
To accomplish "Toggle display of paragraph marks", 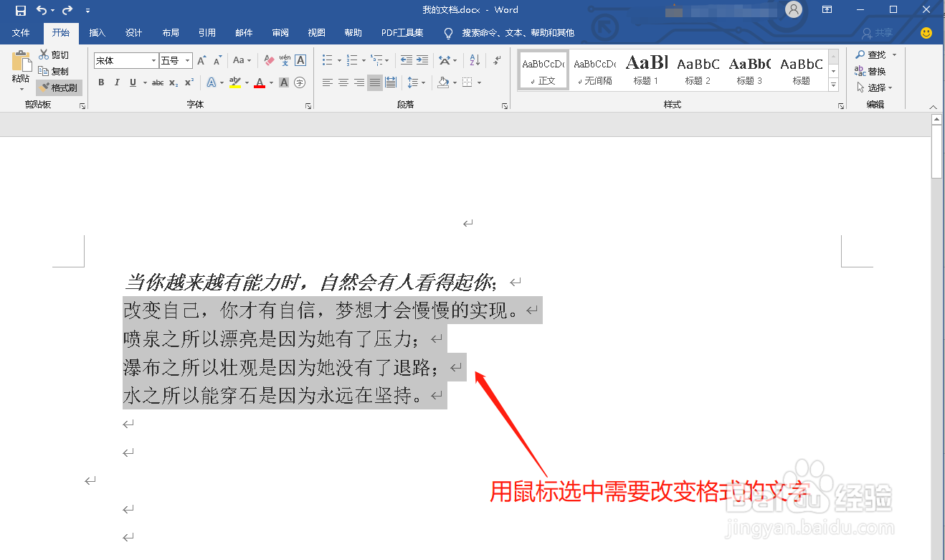I will 496,61.
